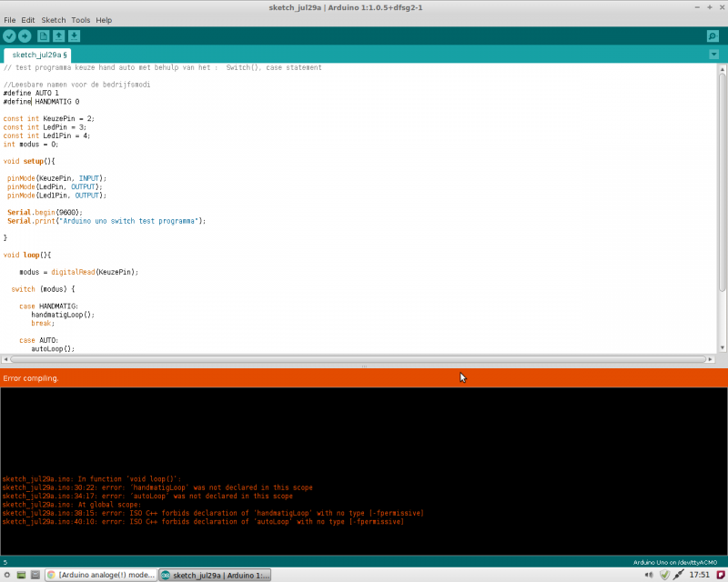Viewport: 728px width, 582px height.
Task: Click the red logout tray icon
Action: [721, 575]
